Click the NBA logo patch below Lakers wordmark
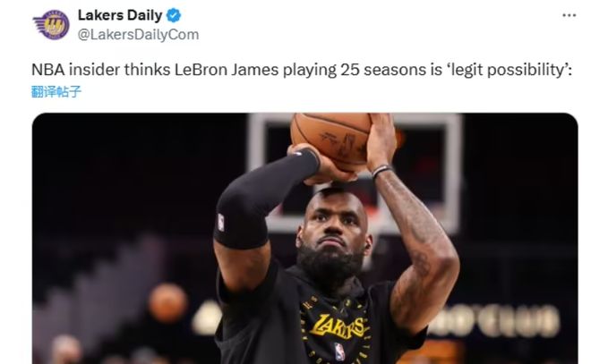591x364 pixels. [339, 351]
